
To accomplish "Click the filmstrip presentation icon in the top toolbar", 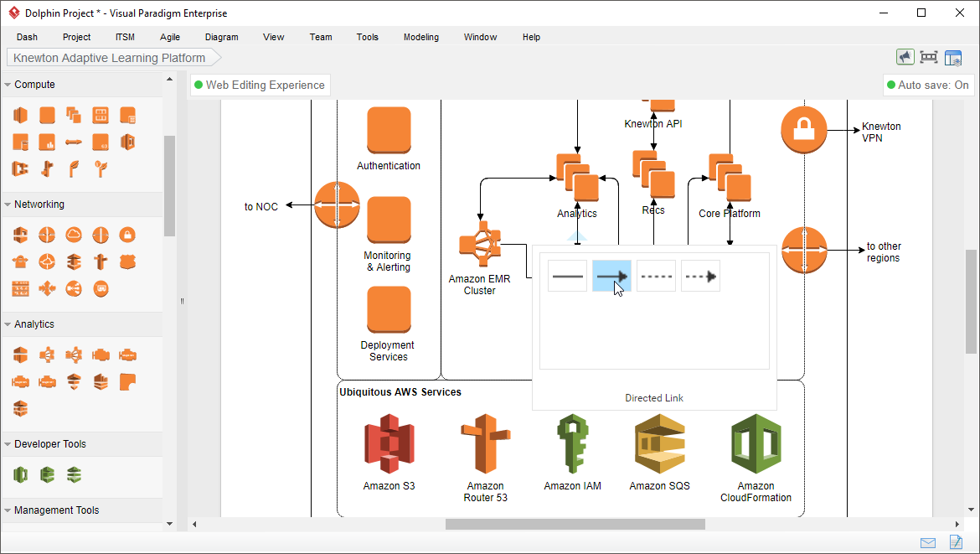I will tap(929, 57).
